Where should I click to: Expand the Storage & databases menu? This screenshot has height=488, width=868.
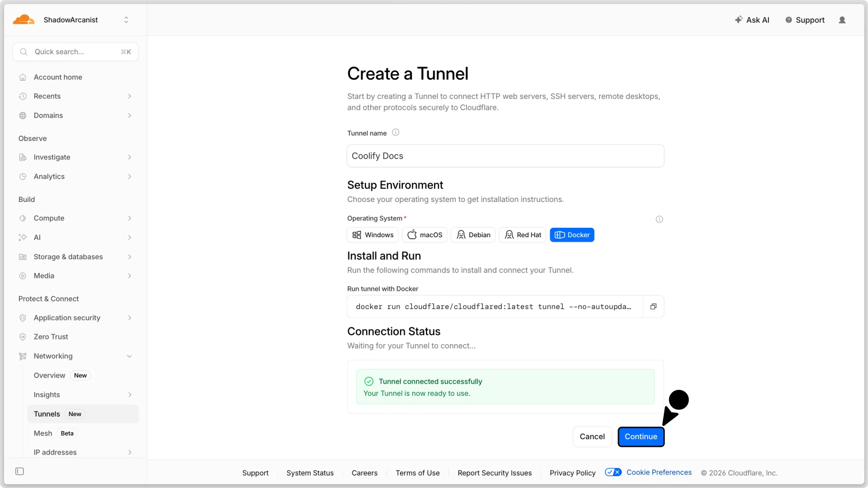(75, 257)
